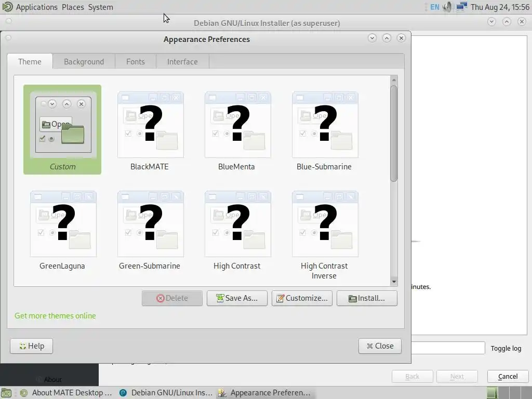Maximize the Debian Installer window
The image size is (532, 399).
click(x=507, y=22)
